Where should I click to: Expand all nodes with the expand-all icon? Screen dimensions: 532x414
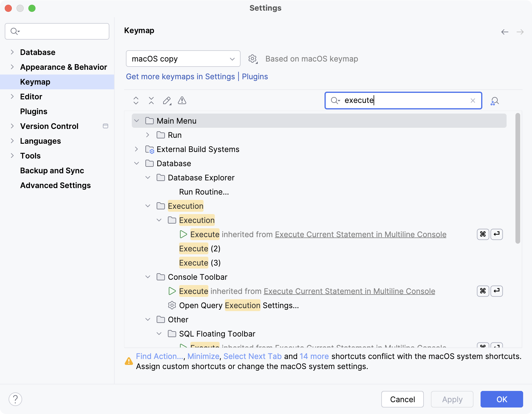click(136, 101)
